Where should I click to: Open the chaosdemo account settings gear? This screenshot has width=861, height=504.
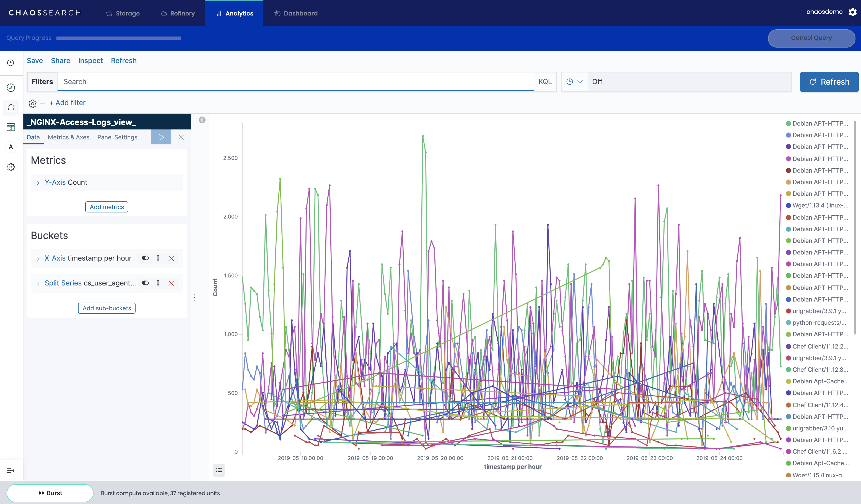(852, 12)
